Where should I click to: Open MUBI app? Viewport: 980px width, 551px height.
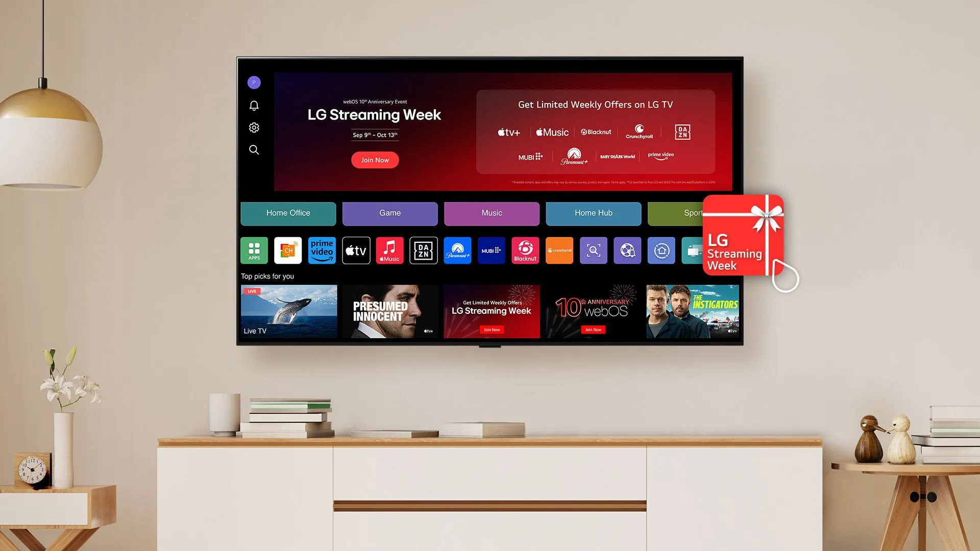490,249
